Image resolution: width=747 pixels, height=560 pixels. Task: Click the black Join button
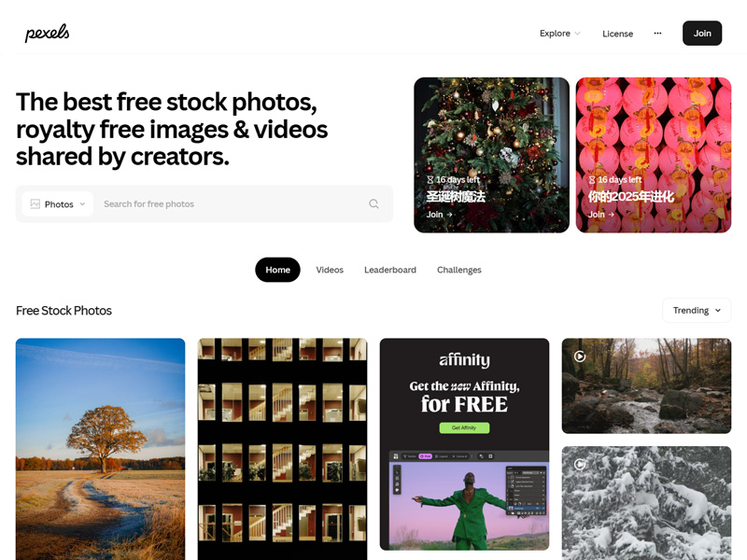[x=702, y=34]
